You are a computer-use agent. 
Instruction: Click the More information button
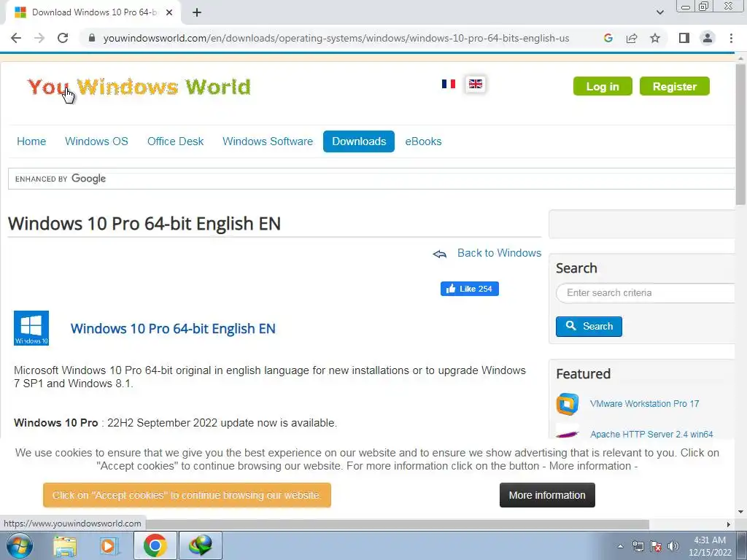point(547,495)
